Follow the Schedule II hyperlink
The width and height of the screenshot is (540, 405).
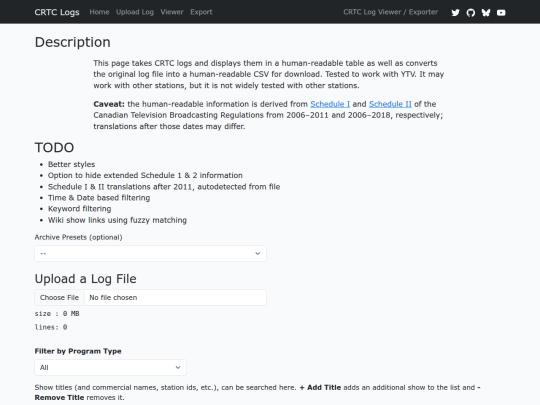click(x=390, y=104)
